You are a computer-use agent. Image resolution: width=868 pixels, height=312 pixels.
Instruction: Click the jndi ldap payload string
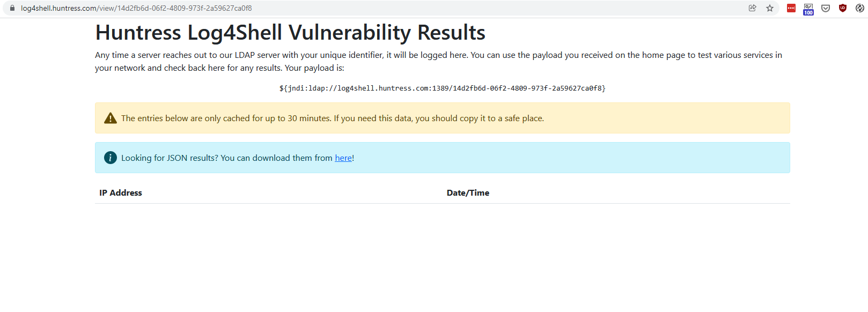(x=442, y=88)
